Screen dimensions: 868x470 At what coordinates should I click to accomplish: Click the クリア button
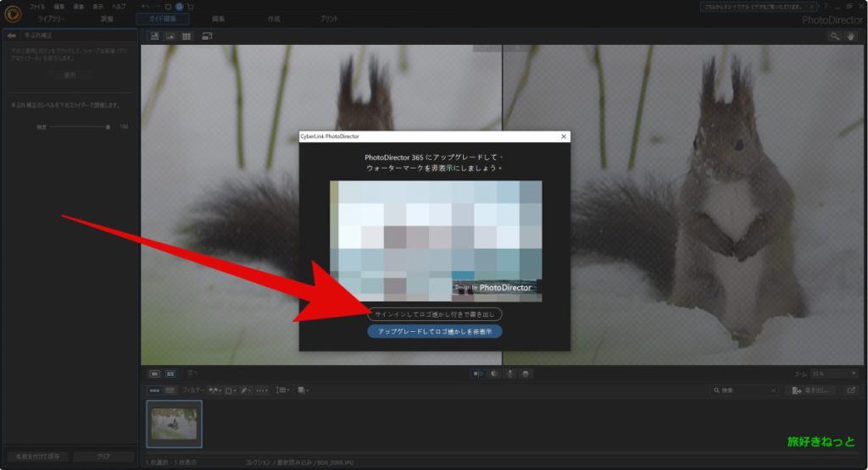coord(103,456)
